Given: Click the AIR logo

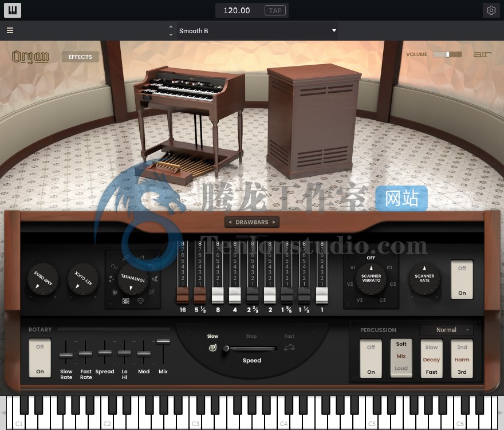Looking at the screenshot, I should point(482,54).
